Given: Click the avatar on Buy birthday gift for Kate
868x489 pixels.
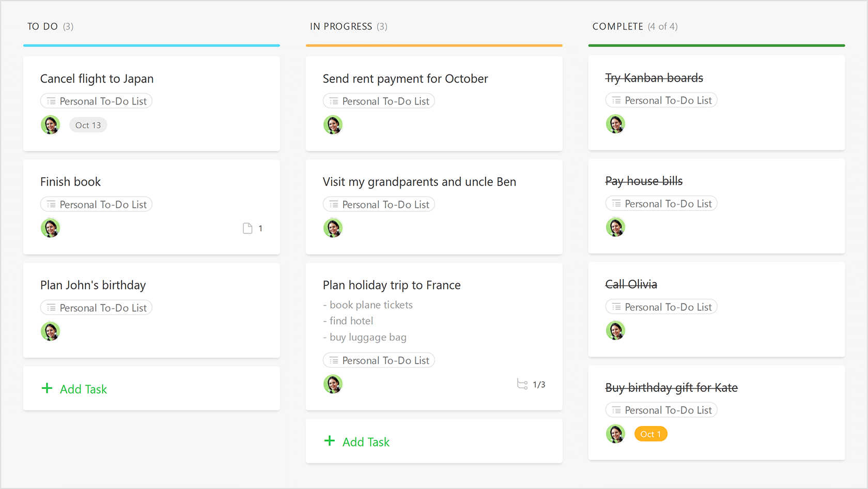Looking at the screenshot, I should click(615, 434).
